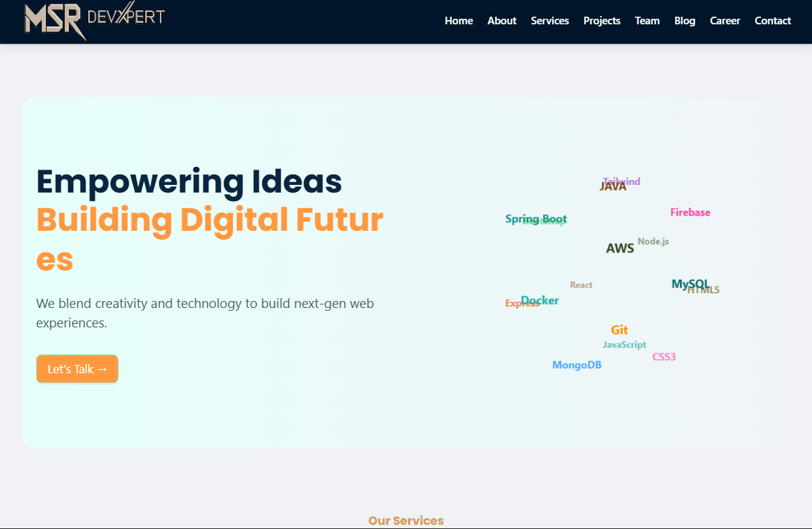Visit the Career page

tap(724, 21)
